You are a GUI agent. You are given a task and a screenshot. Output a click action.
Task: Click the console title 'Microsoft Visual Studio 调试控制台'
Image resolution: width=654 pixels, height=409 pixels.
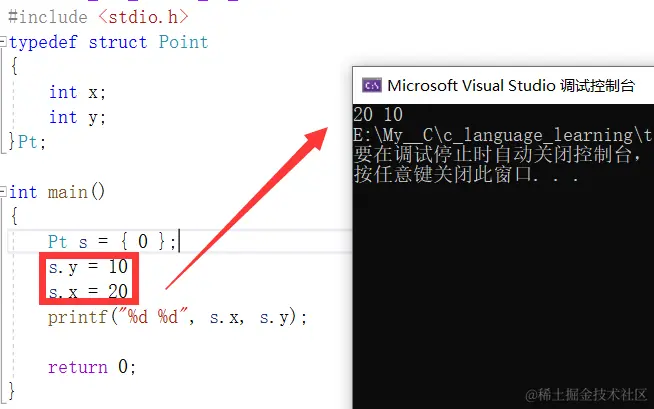(511, 85)
